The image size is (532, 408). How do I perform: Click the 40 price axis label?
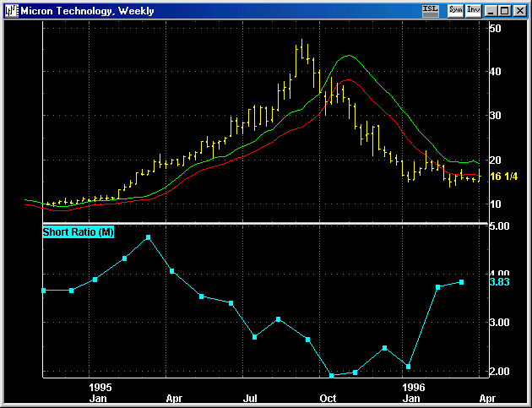[x=496, y=72]
